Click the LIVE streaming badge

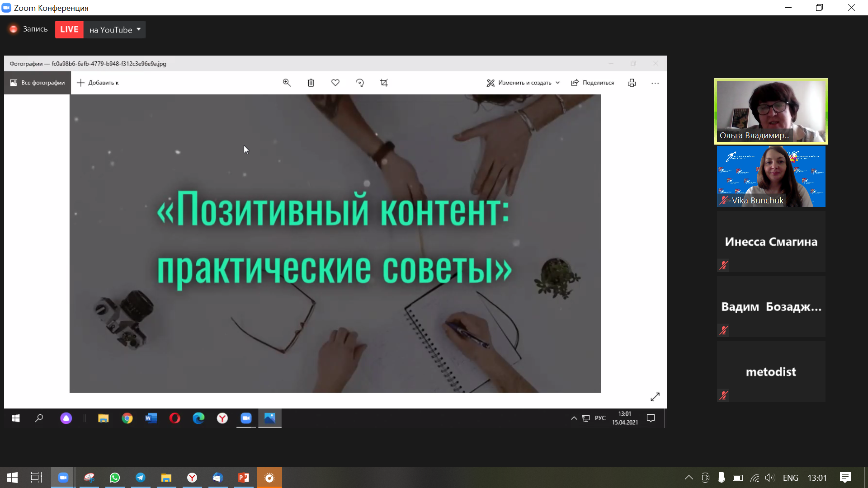69,29
